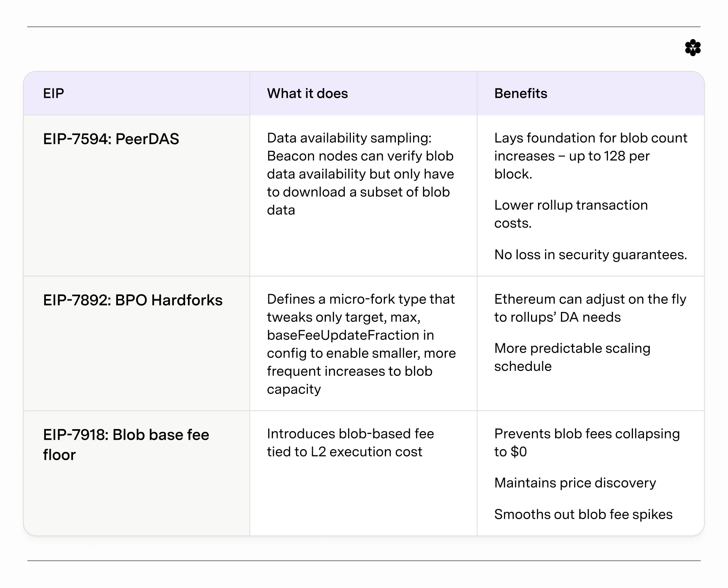Click the EIP-7892: BPO Hardforks row title
This screenshot has width=728, height=588.
[133, 301]
